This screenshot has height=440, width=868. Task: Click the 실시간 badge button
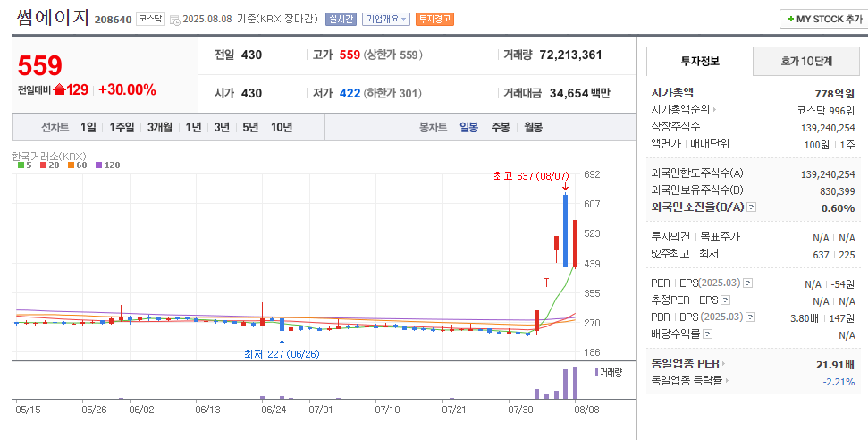click(x=341, y=19)
